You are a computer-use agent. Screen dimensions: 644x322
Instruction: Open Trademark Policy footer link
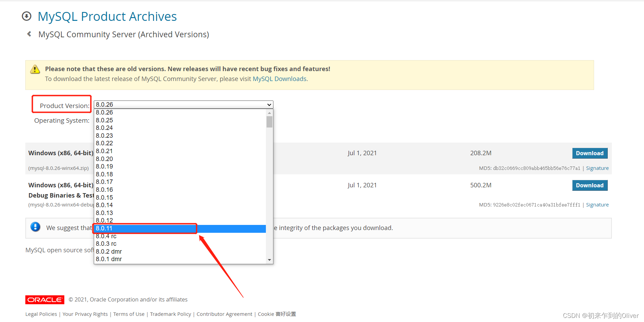(170, 314)
